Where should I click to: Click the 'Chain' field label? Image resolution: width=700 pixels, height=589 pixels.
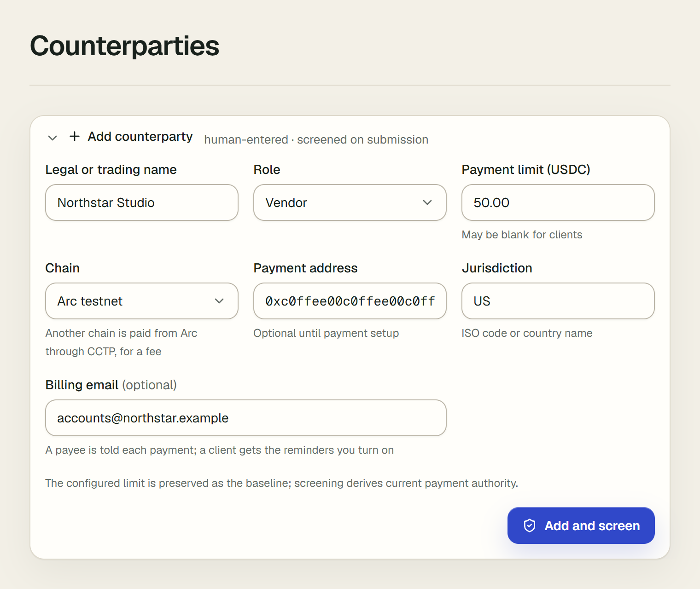tap(63, 268)
